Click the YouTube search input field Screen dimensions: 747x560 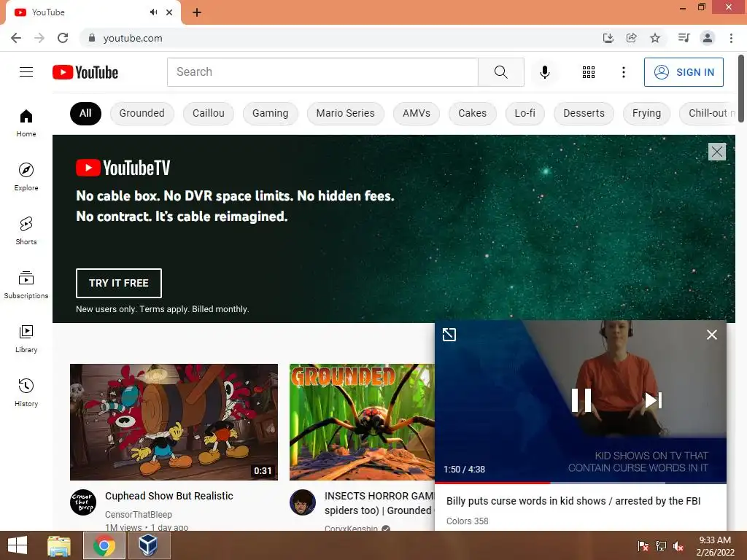322,72
